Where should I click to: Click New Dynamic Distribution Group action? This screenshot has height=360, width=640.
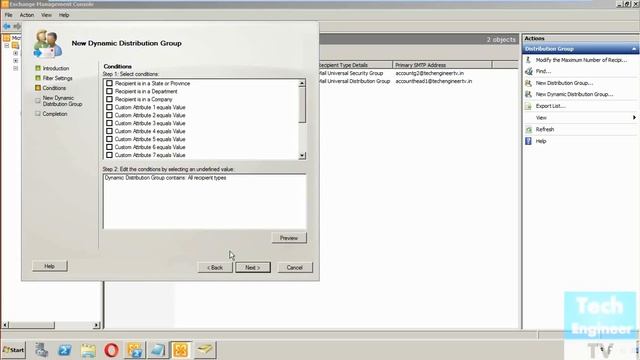point(574,94)
